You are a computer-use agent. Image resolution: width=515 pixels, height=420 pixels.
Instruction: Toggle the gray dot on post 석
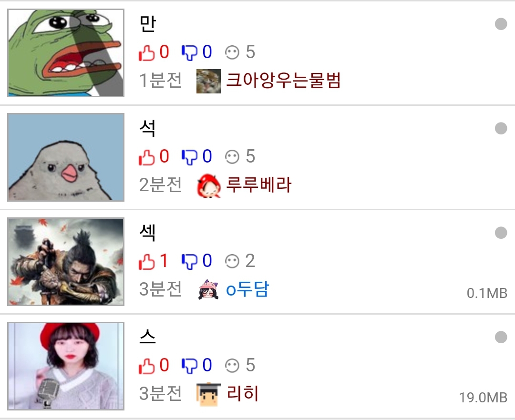501,128
